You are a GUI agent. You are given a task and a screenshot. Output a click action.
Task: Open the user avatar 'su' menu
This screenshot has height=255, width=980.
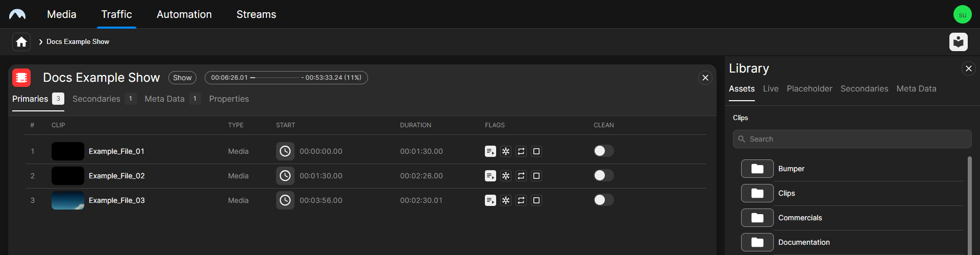coord(962,14)
